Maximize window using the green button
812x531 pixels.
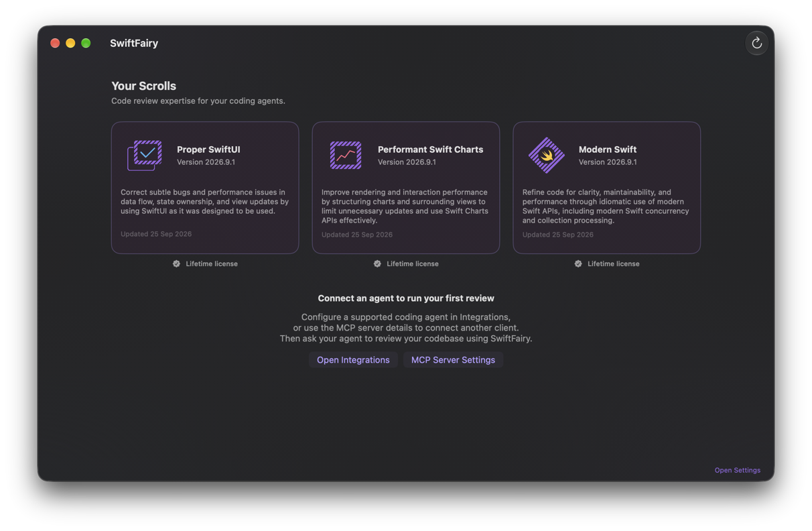pos(86,43)
